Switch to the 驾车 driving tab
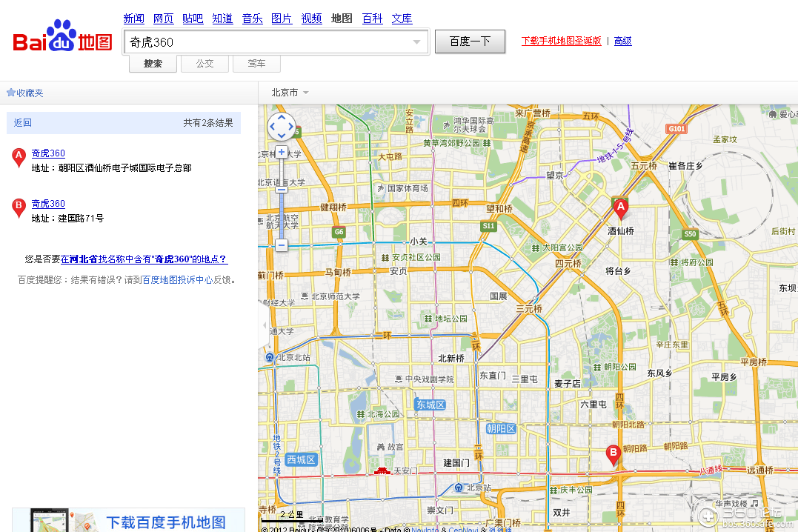This screenshot has width=798, height=532. pos(256,64)
